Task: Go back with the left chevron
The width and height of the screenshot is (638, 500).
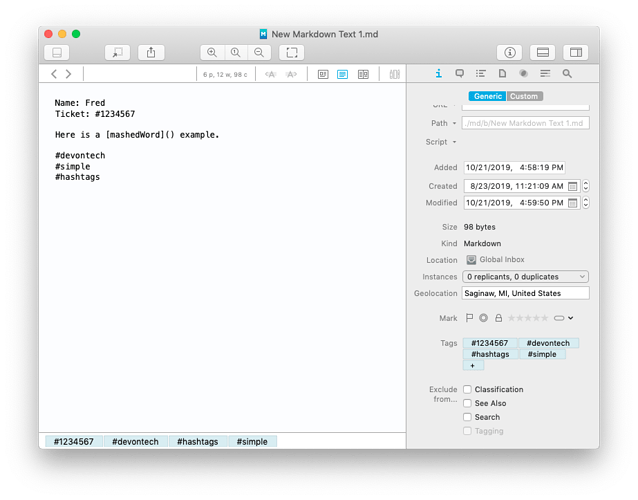Action: [x=54, y=74]
